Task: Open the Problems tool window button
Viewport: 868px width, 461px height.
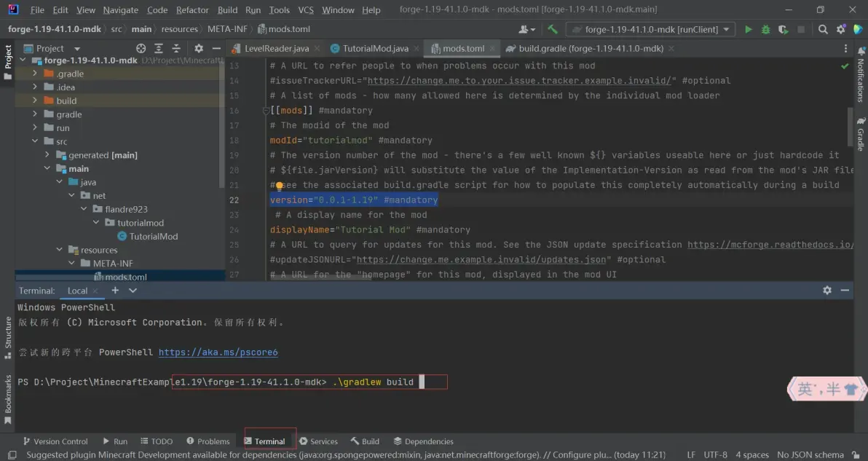Action: tap(208, 441)
